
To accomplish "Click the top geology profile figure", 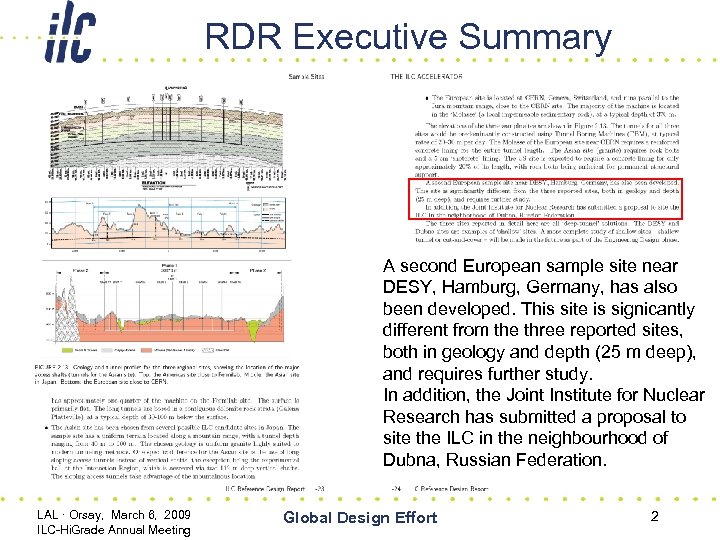I will click(168, 138).
